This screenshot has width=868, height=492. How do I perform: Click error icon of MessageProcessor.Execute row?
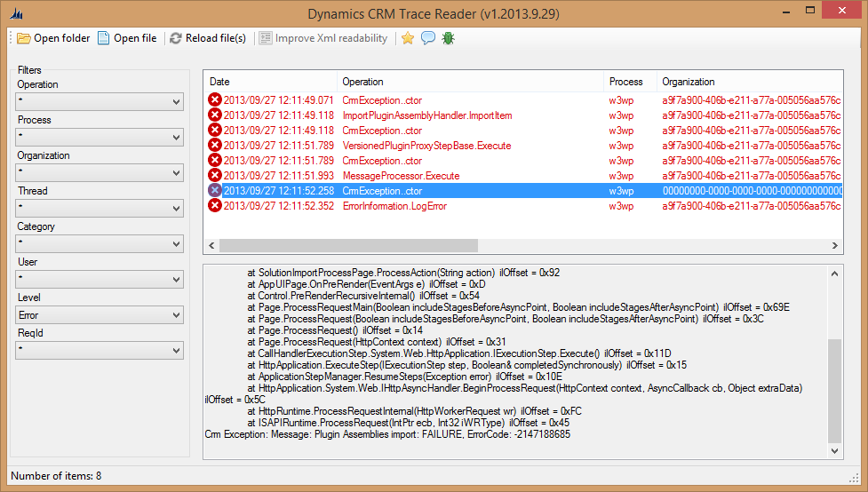click(x=215, y=175)
